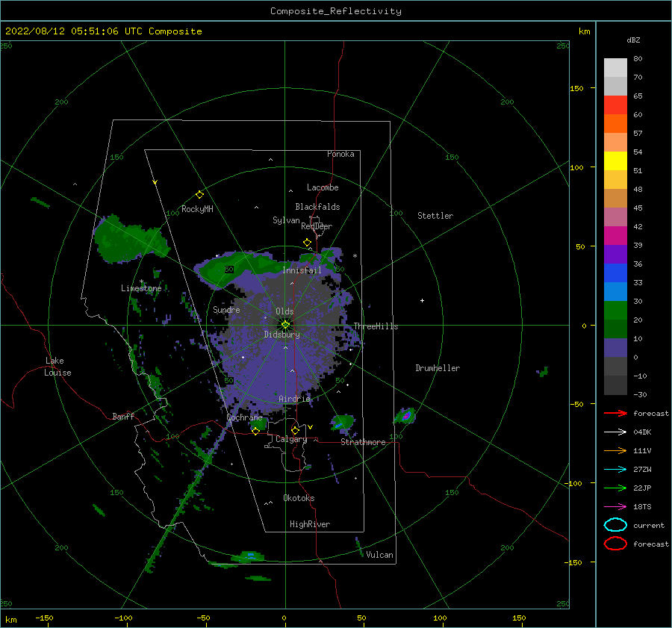Select the Sundre label
This screenshot has height=628, width=672.
pyautogui.click(x=226, y=309)
